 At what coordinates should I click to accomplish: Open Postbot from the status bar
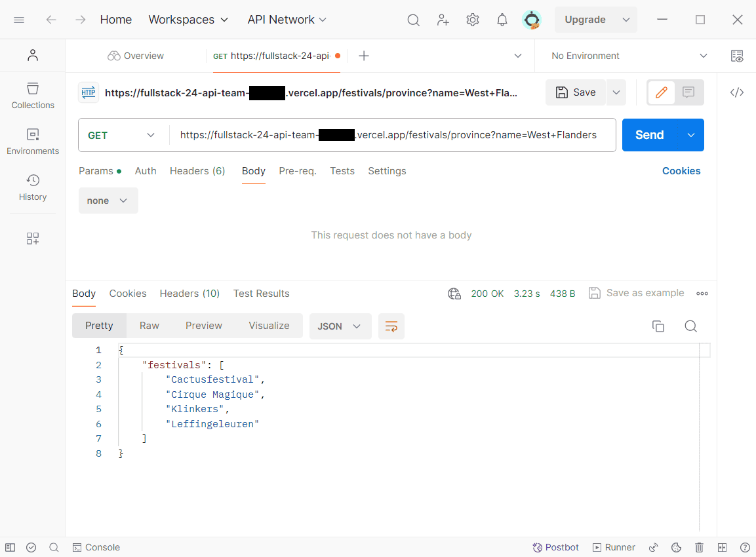point(555,547)
